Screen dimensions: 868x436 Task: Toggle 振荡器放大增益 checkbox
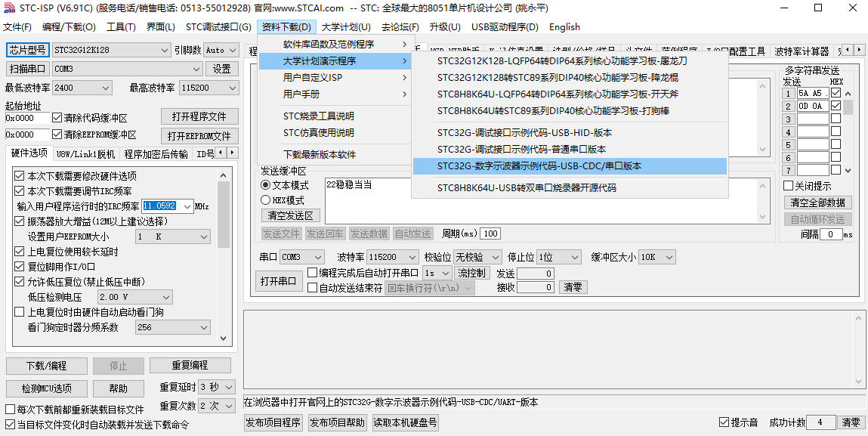[x=19, y=221]
